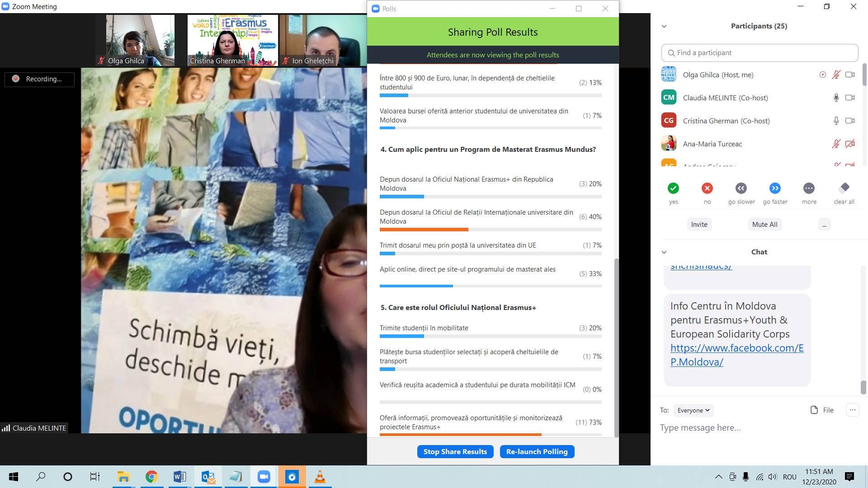The height and width of the screenshot is (488, 868).
Task: Click the clear all eraser icon
Action: pos(844,188)
